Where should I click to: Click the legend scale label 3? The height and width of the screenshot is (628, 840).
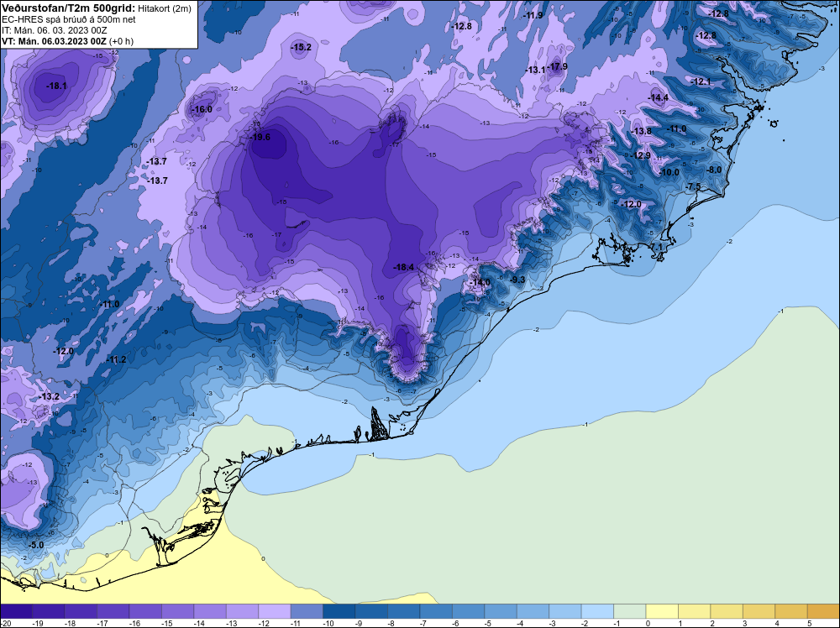coord(744,623)
